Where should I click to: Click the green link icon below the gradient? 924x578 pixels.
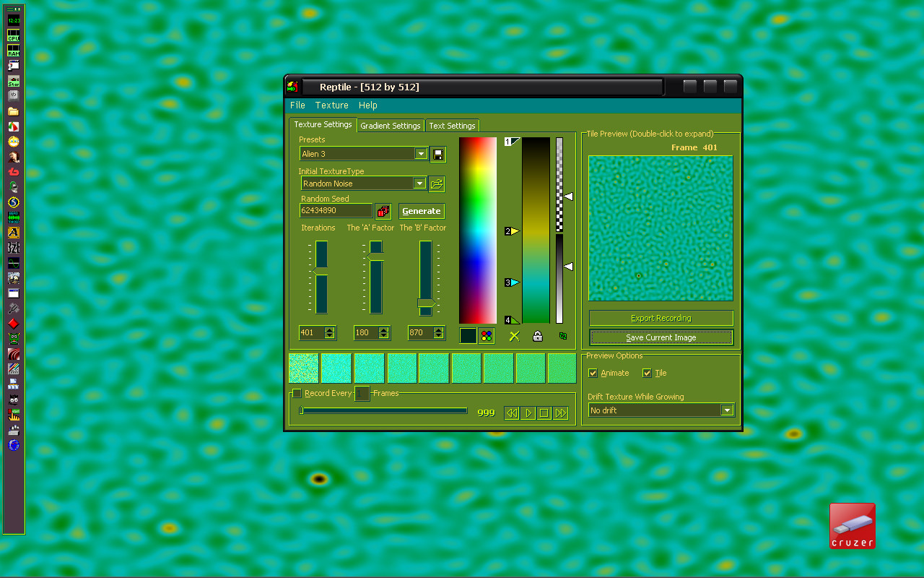coord(563,336)
